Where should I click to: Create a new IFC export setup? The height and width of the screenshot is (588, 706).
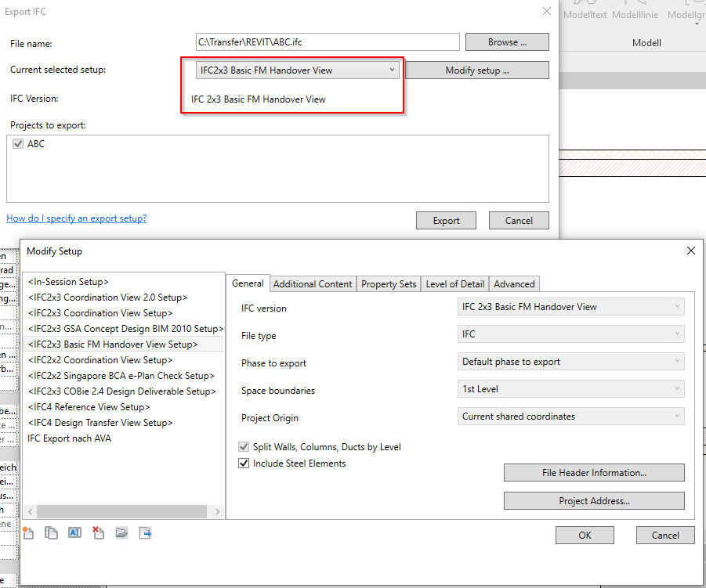(27, 532)
